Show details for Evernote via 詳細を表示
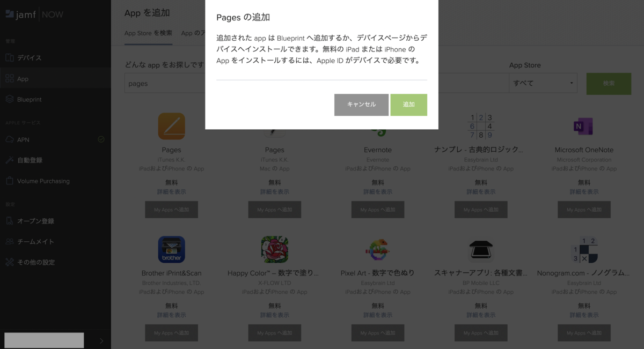Image resolution: width=644 pixels, height=349 pixels. 377,192
